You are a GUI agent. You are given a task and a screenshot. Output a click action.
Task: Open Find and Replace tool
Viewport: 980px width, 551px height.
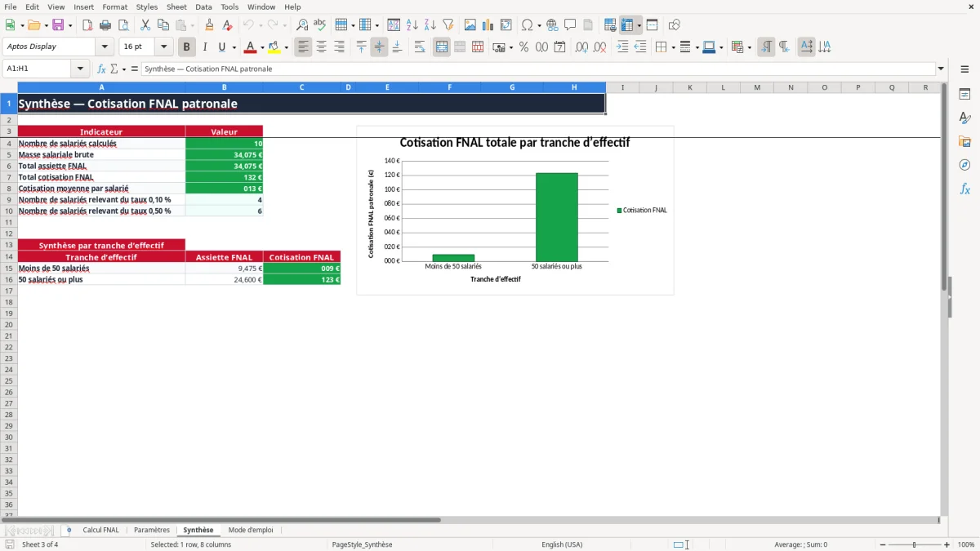coord(302,25)
